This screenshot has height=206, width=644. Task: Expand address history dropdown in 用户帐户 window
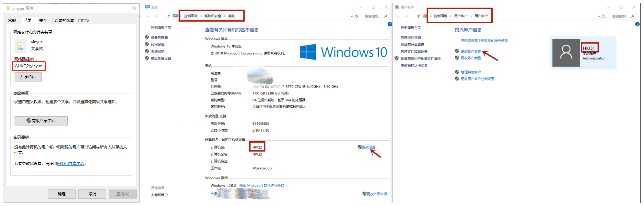[599, 16]
